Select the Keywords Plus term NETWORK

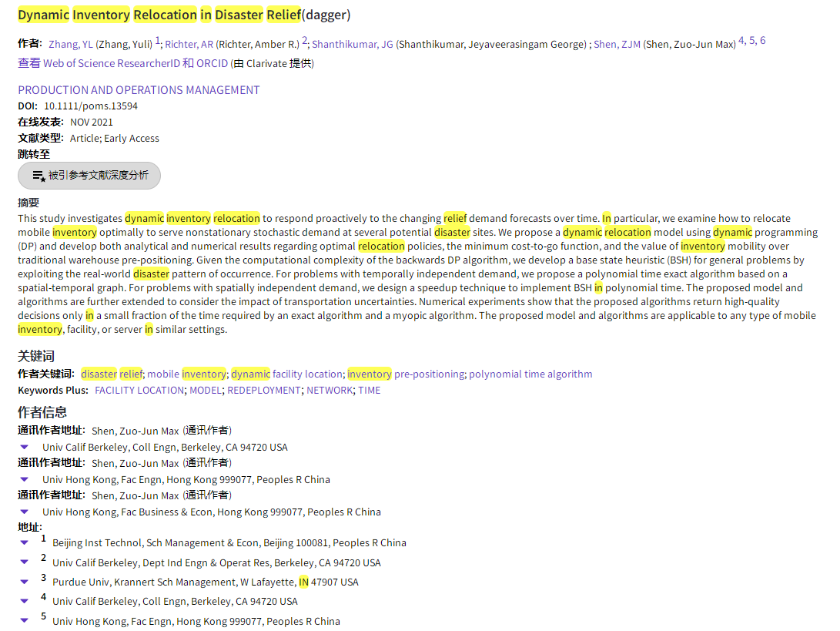pos(330,391)
